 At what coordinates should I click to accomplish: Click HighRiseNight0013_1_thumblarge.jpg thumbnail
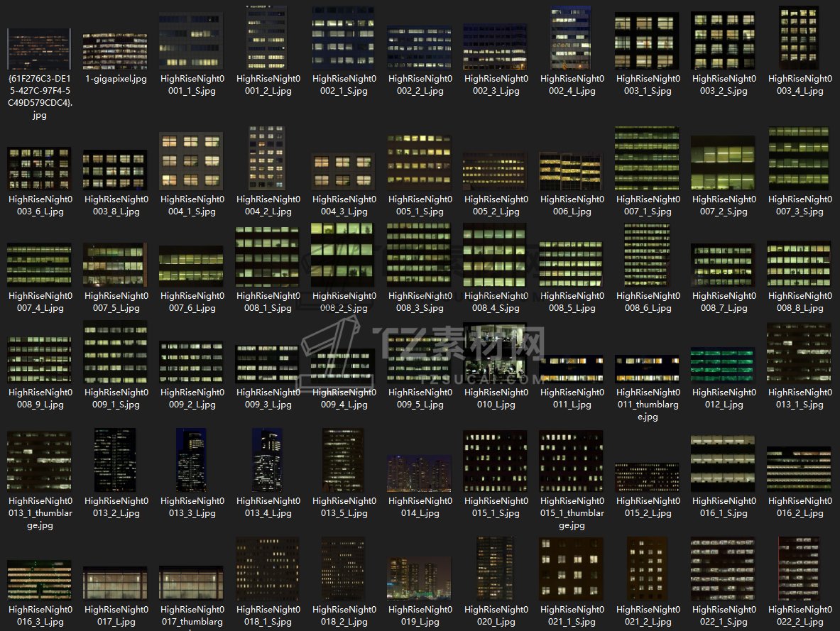(39, 461)
